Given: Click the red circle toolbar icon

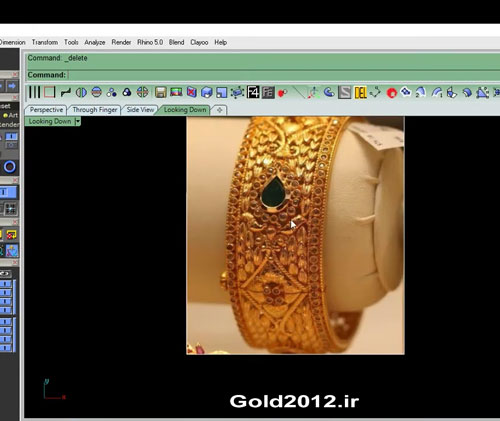Looking at the screenshot, I should coord(392,93).
